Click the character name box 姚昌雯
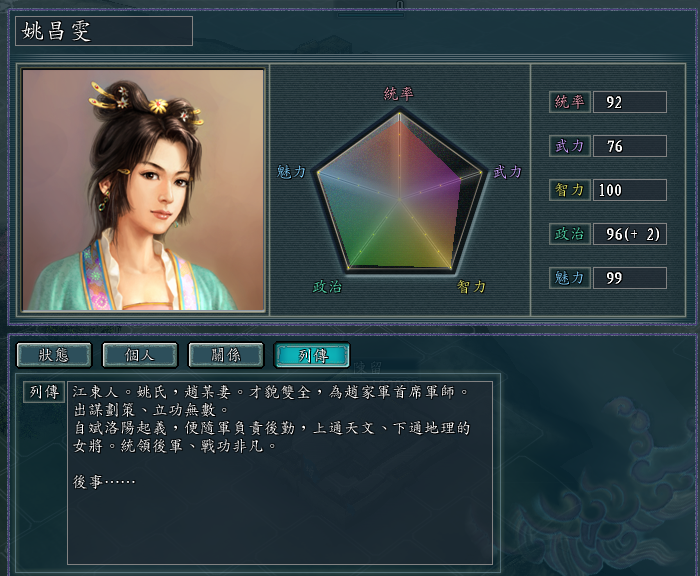700x576 pixels. click(x=104, y=31)
